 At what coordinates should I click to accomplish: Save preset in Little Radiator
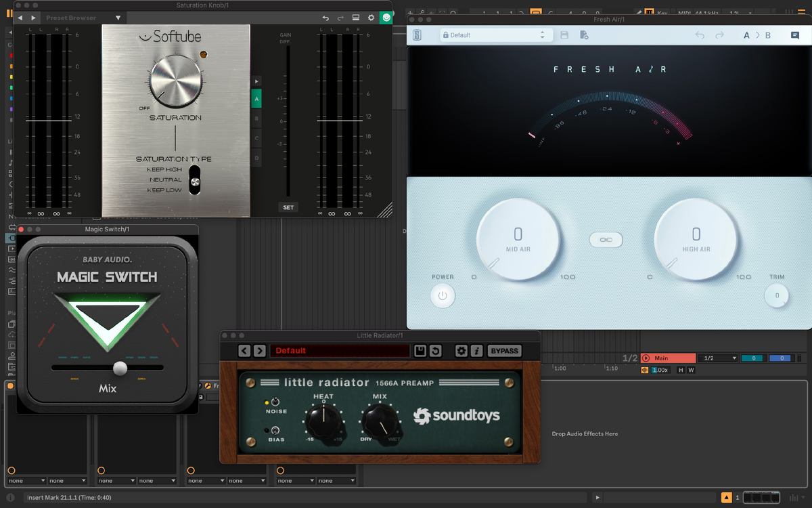[x=420, y=351]
